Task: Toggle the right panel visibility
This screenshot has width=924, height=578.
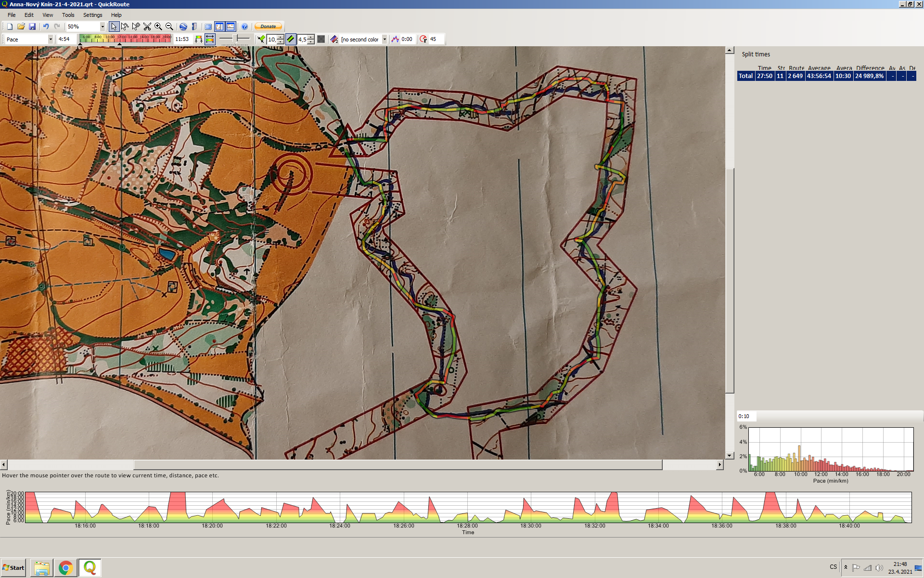Action: click(x=219, y=26)
